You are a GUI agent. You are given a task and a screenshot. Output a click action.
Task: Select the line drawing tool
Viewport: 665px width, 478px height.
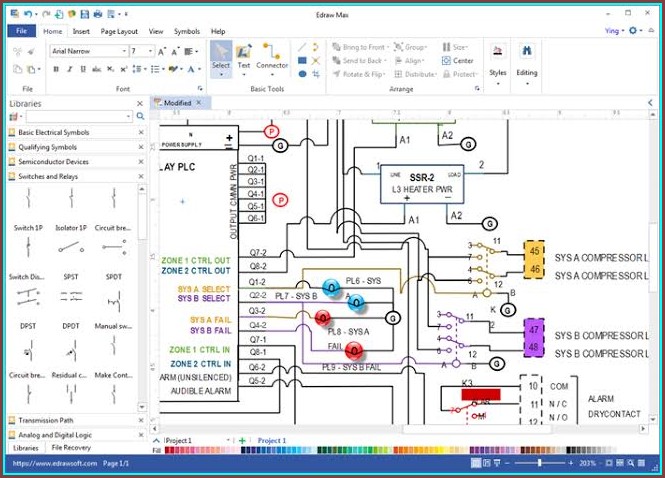tap(302, 47)
